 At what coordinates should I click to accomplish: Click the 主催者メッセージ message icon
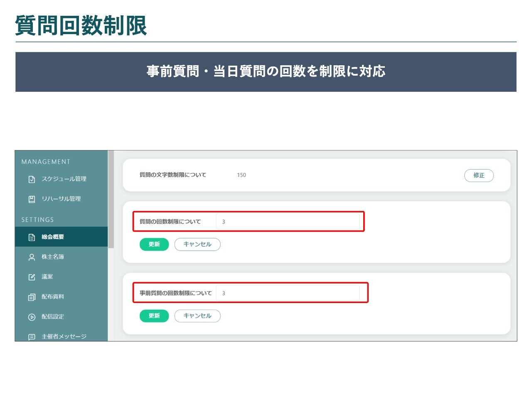pyautogui.click(x=32, y=337)
